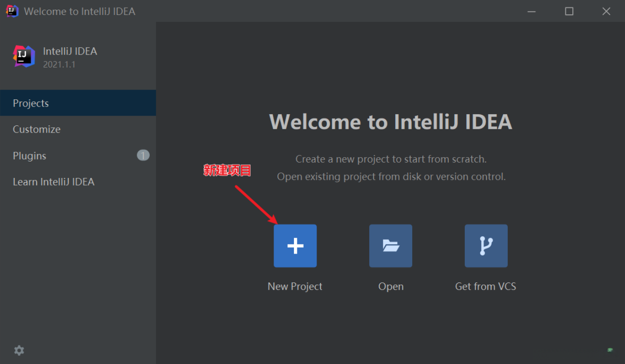Image resolution: width=625 pixels, height=364 pixels.
Task: Click the blue New Project plus icon
Action: pos(295,246)
